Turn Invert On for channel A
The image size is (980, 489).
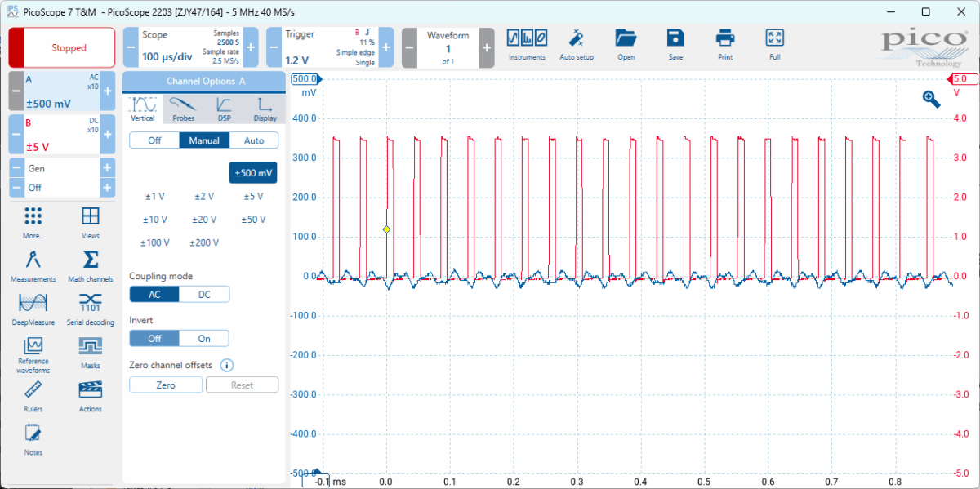tap(204, 338)
